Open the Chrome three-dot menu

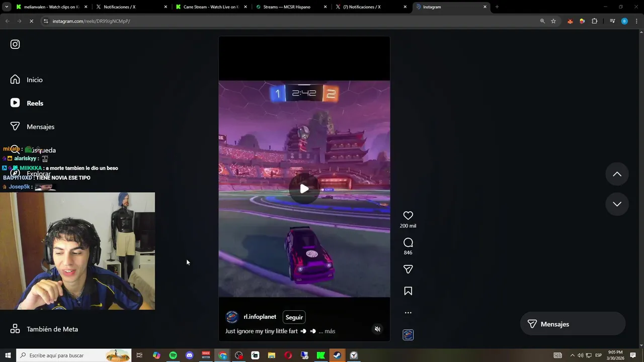637,21
